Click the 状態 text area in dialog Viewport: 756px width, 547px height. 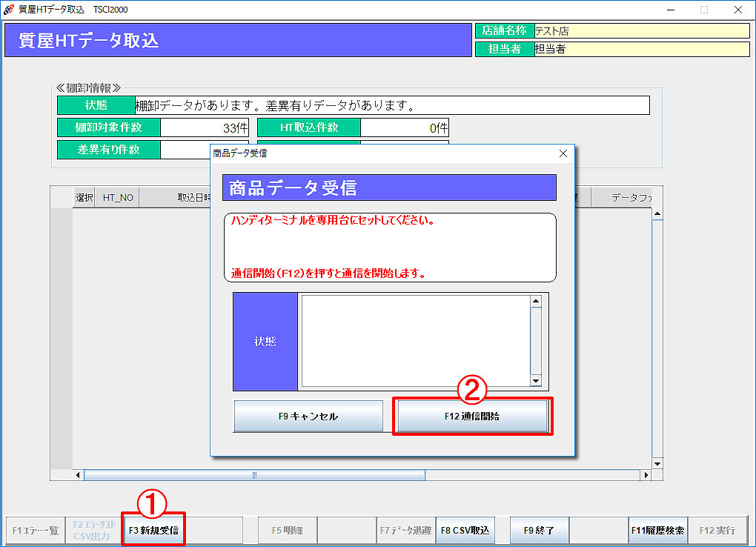pyautogui.click(x=416, y=340)
